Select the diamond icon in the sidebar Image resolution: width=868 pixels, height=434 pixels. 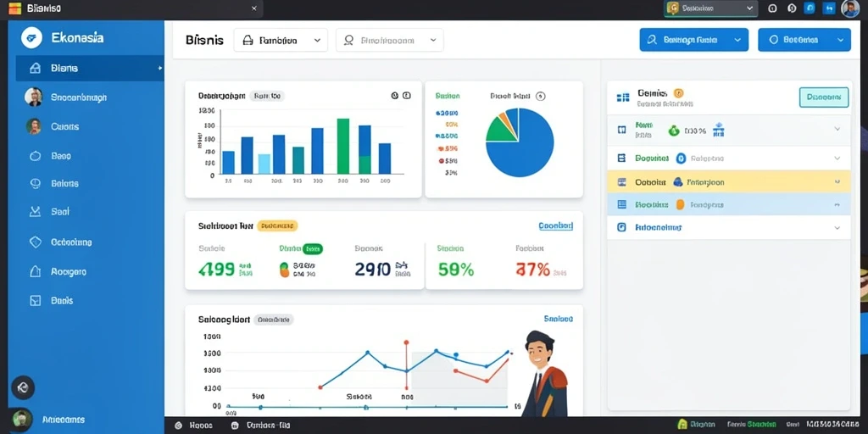tap(35, 242)
